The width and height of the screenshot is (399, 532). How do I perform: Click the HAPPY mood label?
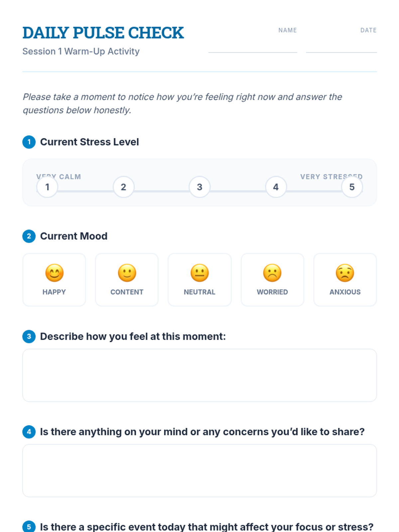(54, 292)
